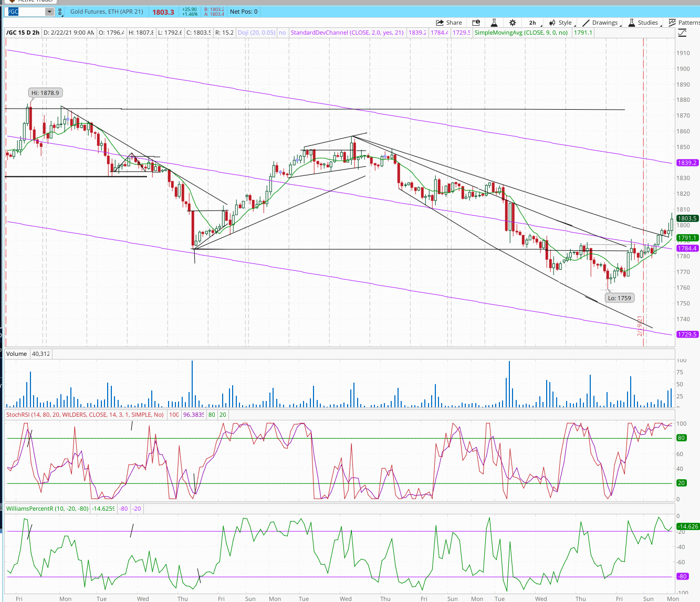700x602 pixels.
Task: Click the +25.90 net change value
Action: pos(190,9)
